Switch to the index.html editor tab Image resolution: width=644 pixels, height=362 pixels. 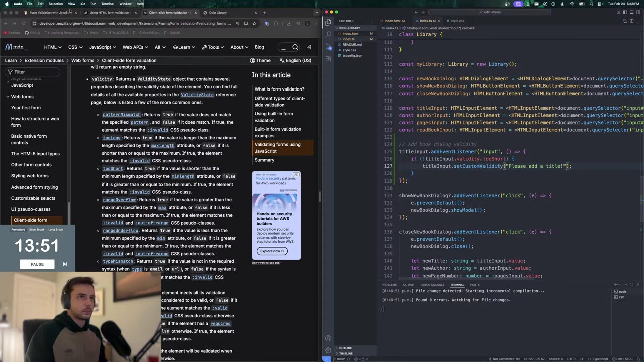click(392, 21)
